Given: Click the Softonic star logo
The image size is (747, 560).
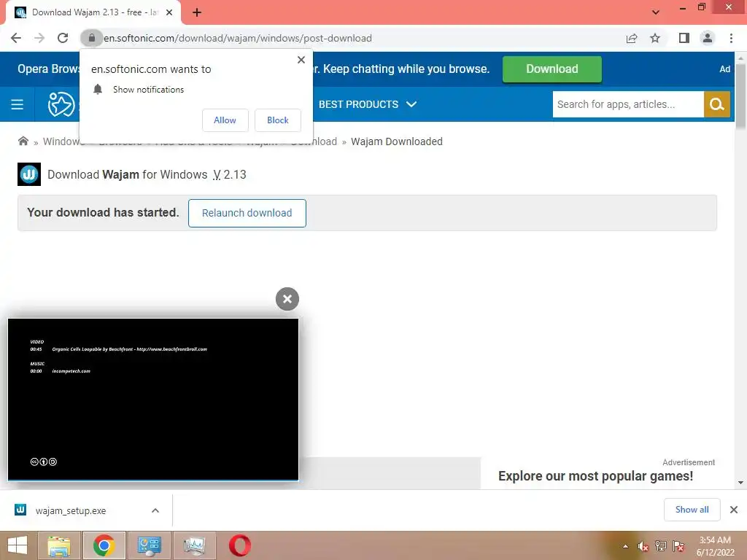Looking at the screenshot, I should pos(61,104).
